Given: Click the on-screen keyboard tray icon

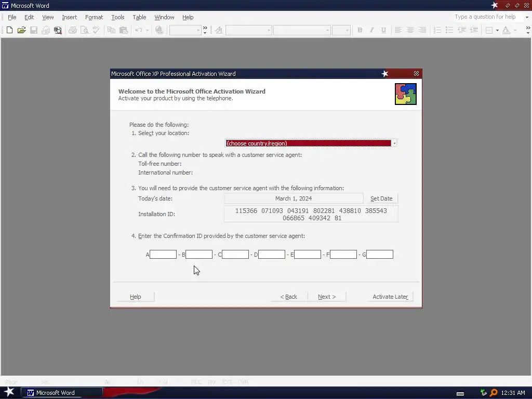Looking at the screenshot, I should click(x=460, y=394).
